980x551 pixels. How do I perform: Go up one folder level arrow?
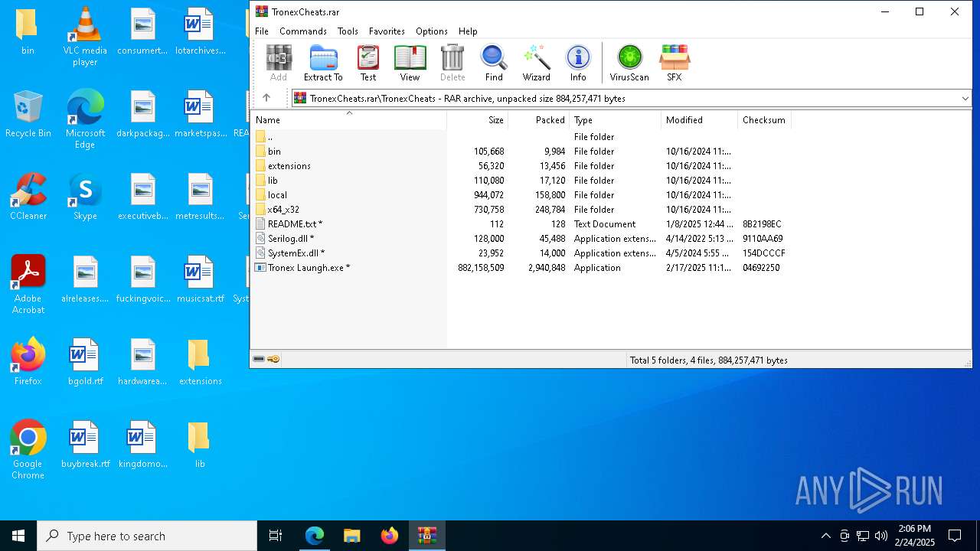coord(266,98)
